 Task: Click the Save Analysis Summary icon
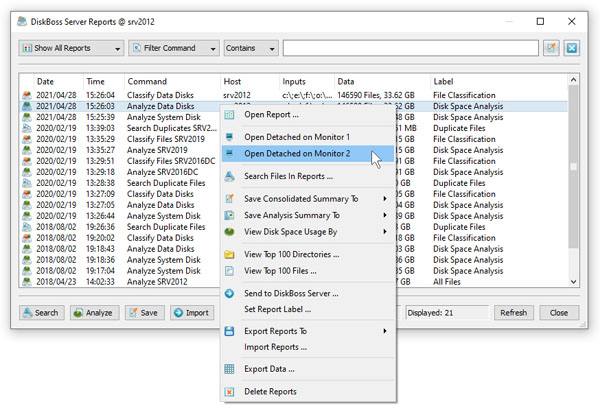pos(229,215)
